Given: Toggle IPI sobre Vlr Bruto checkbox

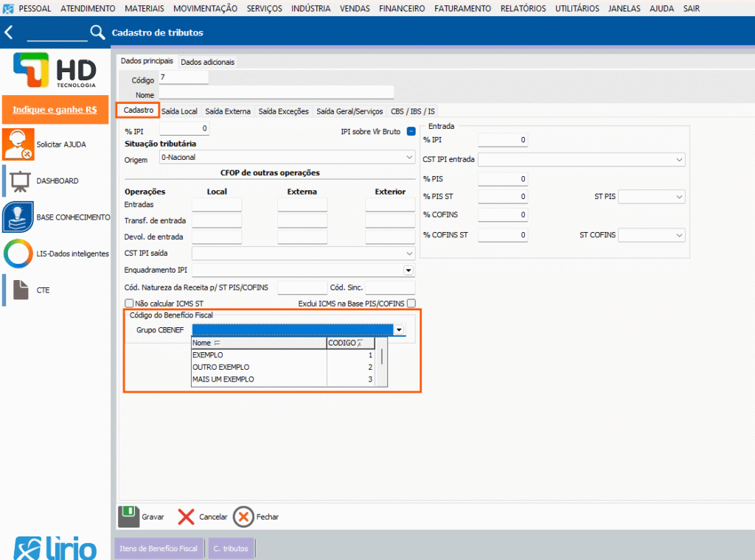Looking at the screenshot, I should [x=411, y=131].
